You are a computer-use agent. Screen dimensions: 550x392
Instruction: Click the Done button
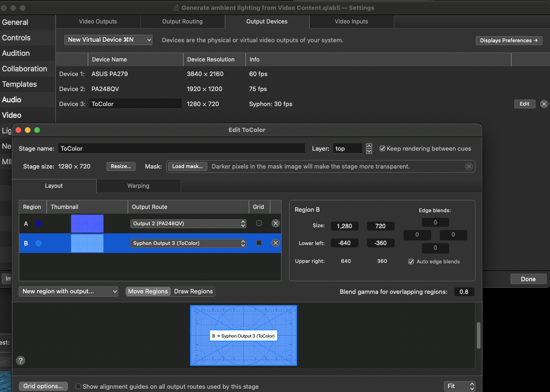(x=528, y=278)
